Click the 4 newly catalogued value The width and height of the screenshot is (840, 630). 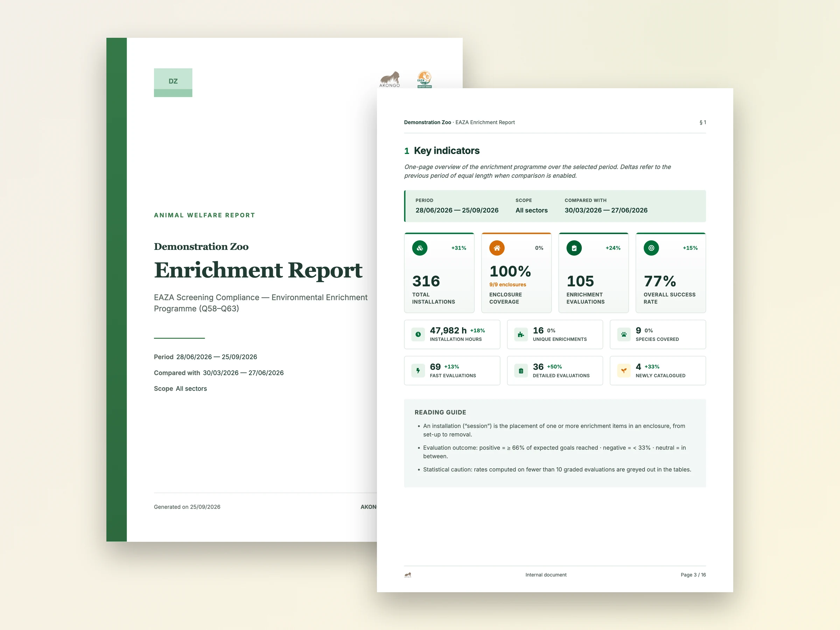638,367
